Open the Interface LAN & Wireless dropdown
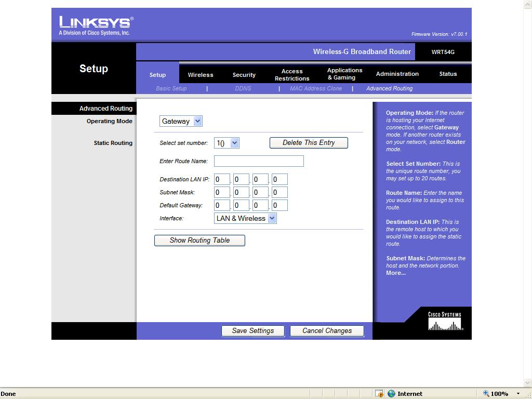 click(x=245, y=218)
